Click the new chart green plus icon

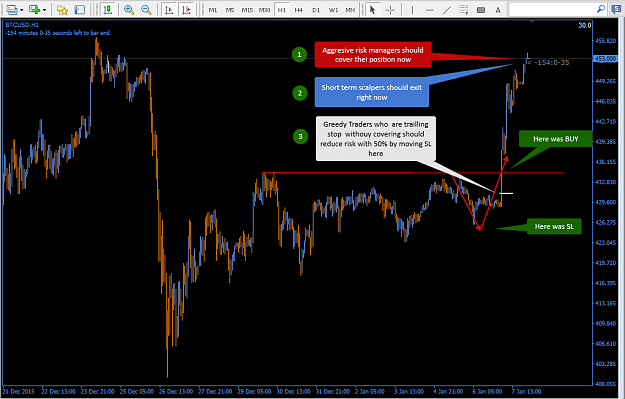coord(34,10)
